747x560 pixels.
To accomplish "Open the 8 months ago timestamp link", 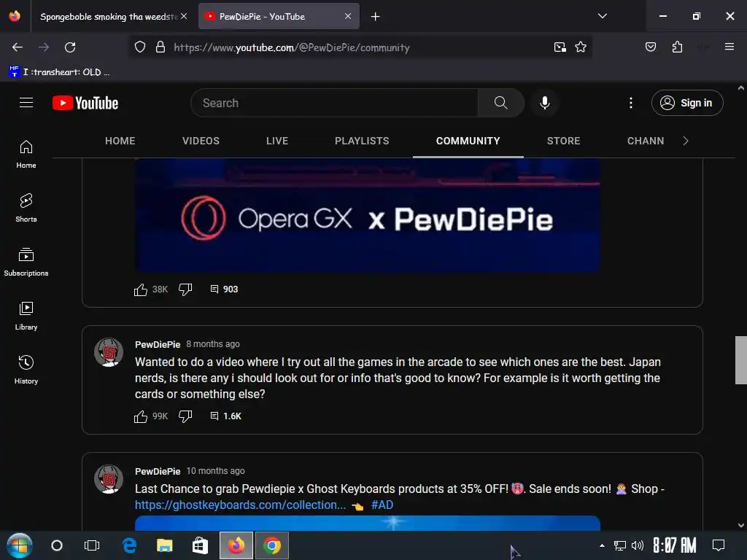I will click(x=213, y=344).
